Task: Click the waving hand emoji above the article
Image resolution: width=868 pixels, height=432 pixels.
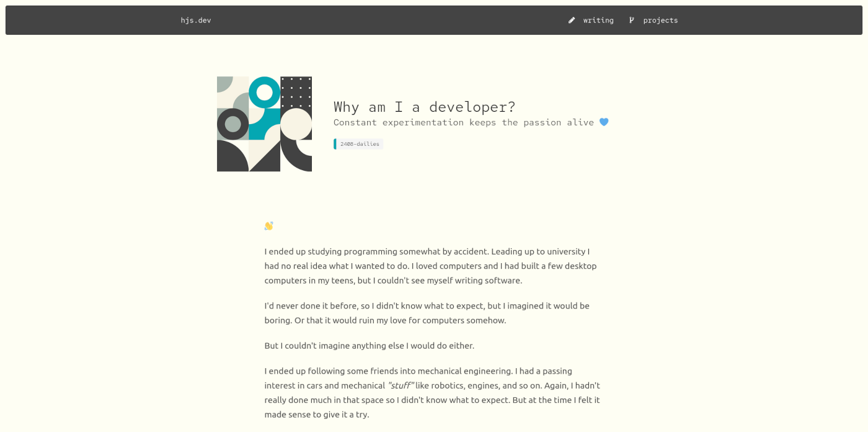Action: (x=268, y=226)
